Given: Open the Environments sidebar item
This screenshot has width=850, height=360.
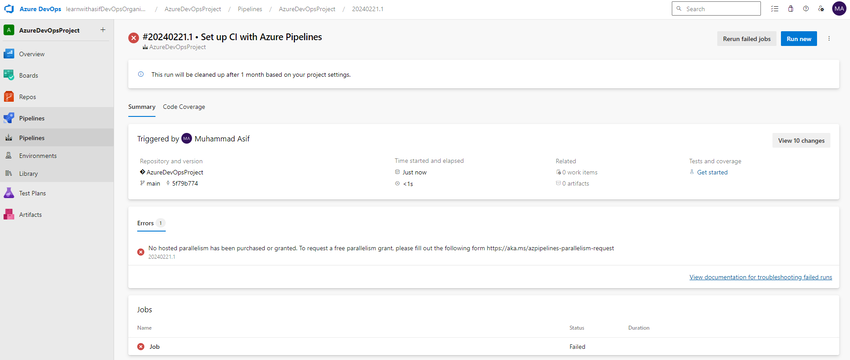Looking at the screenshot, I should 57,156.
